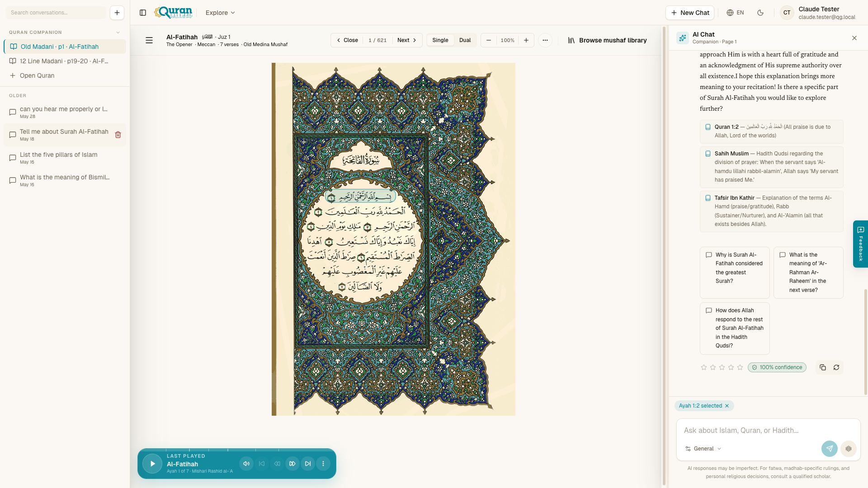Rate response with fifth star
This screenshot has height=488, width=868.
click(740, 367)
